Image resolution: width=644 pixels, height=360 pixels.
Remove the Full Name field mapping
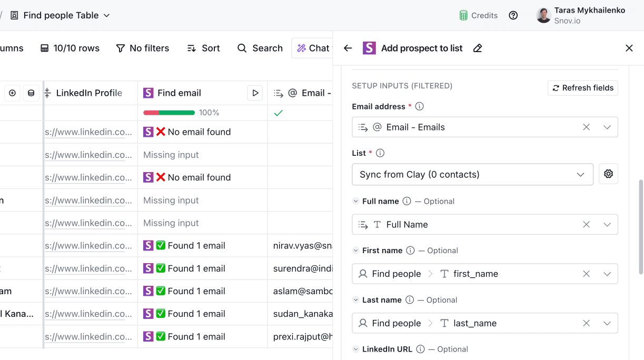click(x=586, y=225)
